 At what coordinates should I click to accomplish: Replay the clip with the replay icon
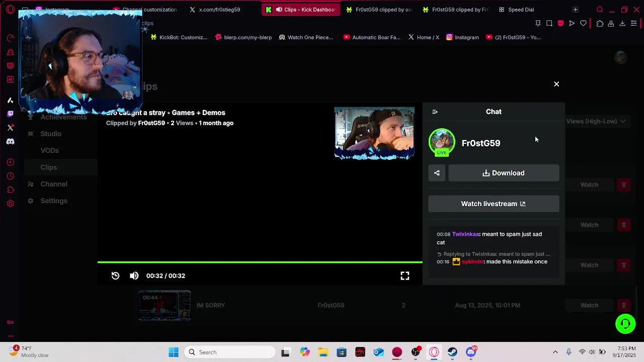pyautogui.click(x=115, y=276)
